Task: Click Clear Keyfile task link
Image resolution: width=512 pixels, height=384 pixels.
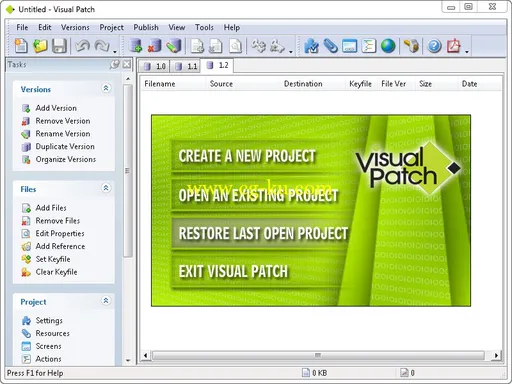Action: coord(56,272)
